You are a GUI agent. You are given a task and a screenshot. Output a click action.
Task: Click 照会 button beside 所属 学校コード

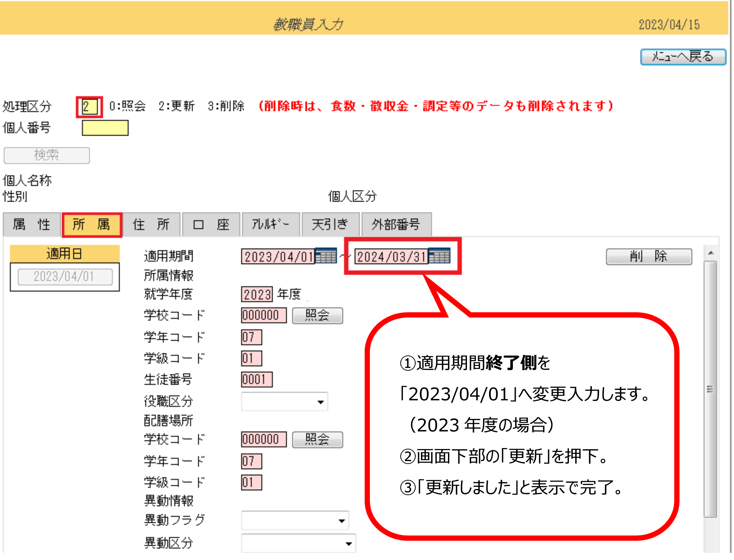tap(317, 315)
